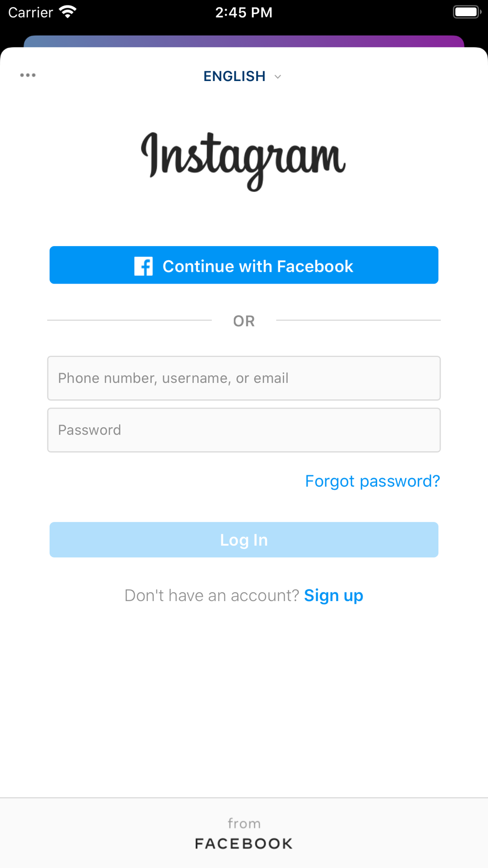Tap the 'from FACEBOOK' footer branding

pyautogui.click(x=244, y=834)
